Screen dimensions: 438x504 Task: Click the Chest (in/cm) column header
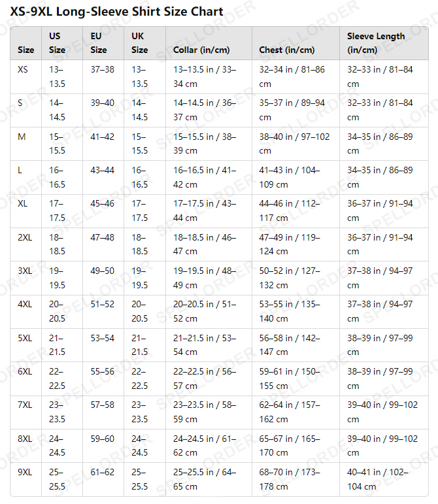pos(286,50)
